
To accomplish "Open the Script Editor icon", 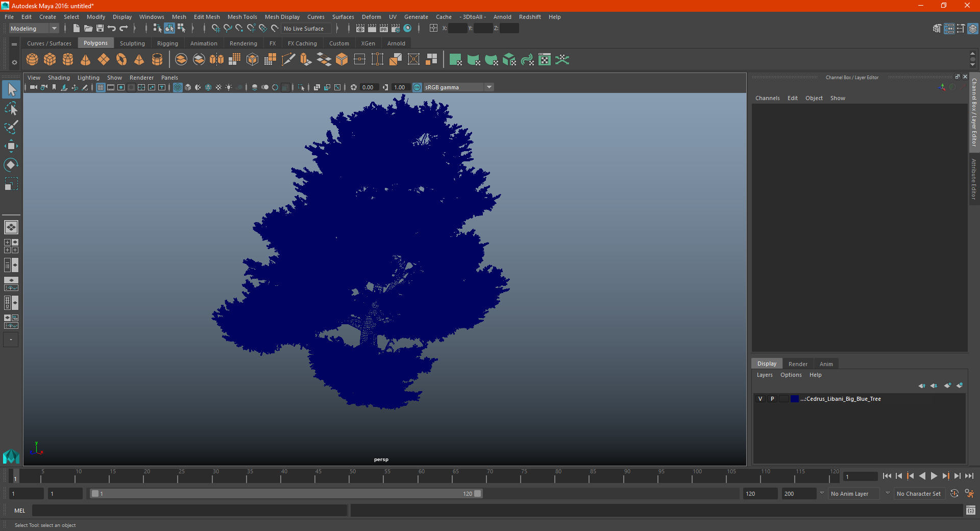I will click(x=971, y=510).
